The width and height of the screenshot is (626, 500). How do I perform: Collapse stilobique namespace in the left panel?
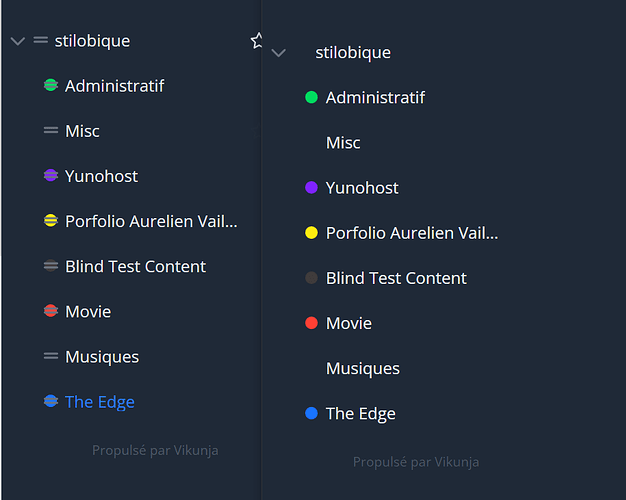[18, 41]
